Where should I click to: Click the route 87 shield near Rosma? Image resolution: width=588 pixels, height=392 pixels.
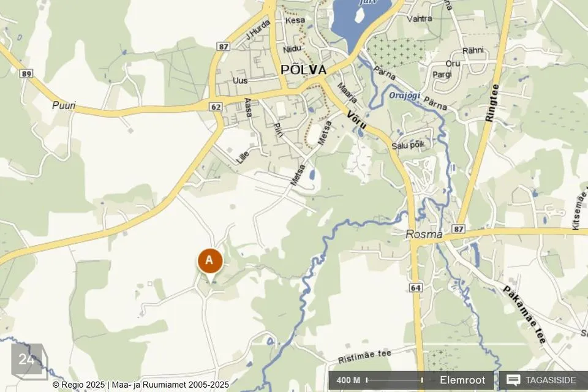tap(458, 229)
